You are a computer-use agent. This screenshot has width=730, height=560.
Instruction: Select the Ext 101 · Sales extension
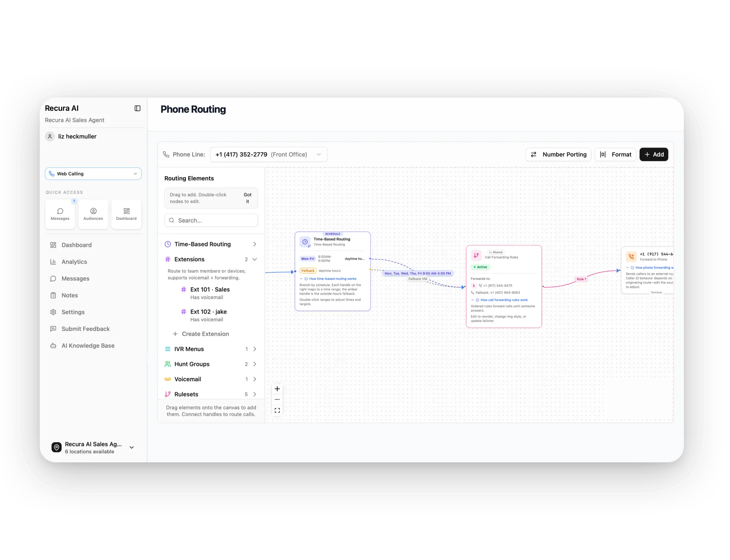pos(210,293)
